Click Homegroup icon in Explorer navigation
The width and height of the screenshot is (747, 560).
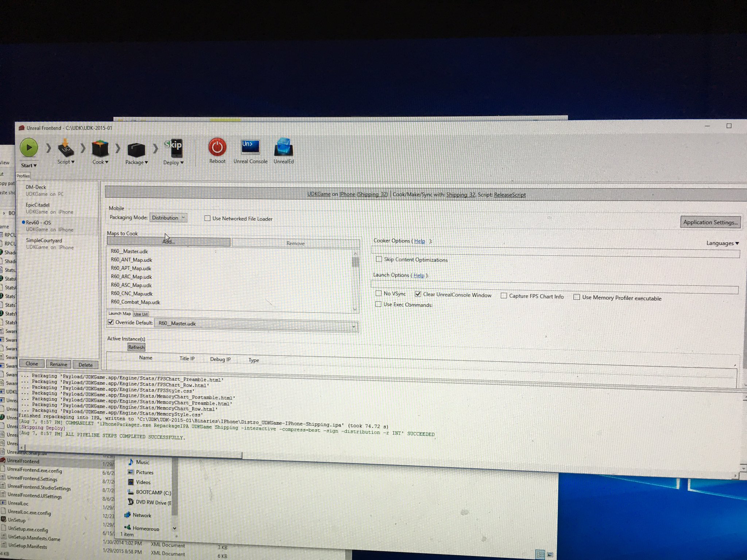(127, 528)
